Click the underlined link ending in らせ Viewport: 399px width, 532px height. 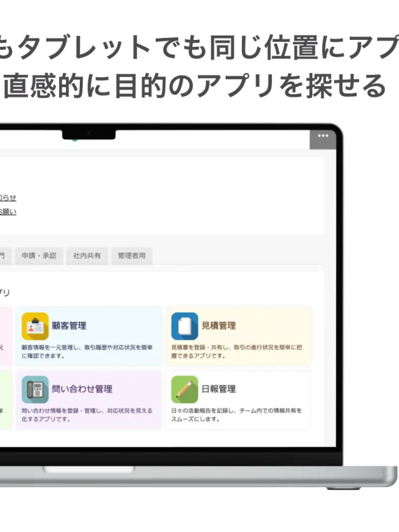pos(7,198)
